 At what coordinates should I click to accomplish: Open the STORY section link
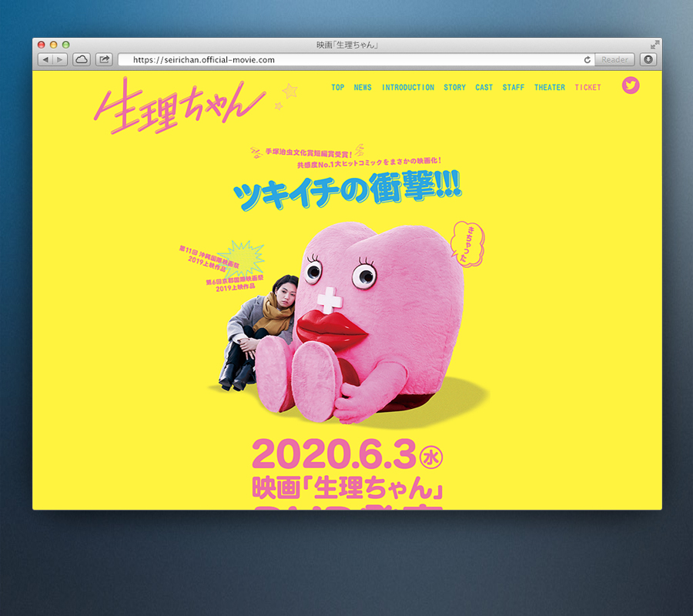coord(454,88)
